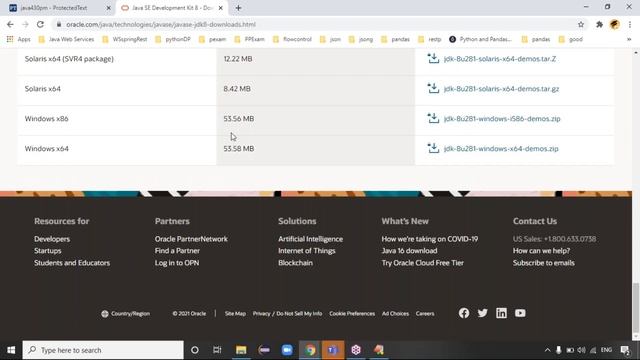
Task: Open jdk-8u281-windows-x64-demos.zip link
Action: (501, 149)
